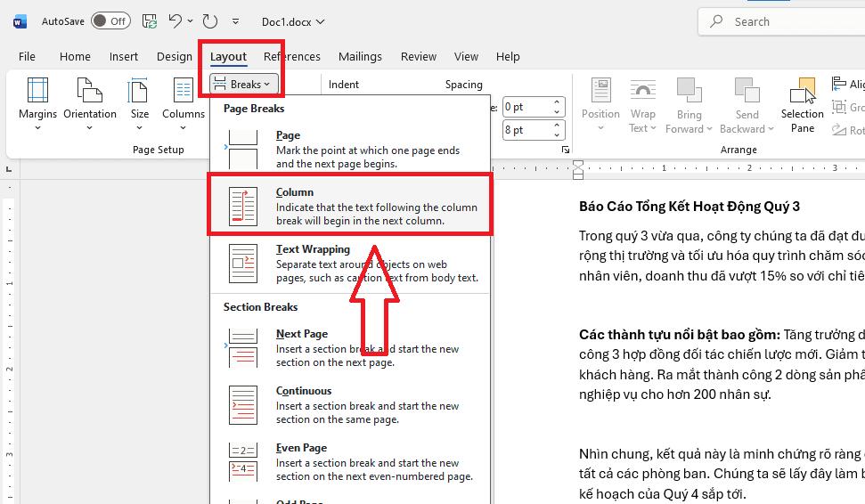Click the Bring Forward icon
Viewport: 865px width, 504px height.
[x=689, y=91]
